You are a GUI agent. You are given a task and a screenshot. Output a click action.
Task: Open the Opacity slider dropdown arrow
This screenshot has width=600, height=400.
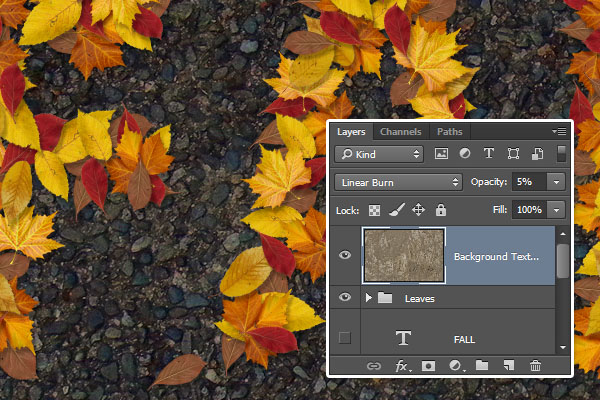(x=555, y=182)
